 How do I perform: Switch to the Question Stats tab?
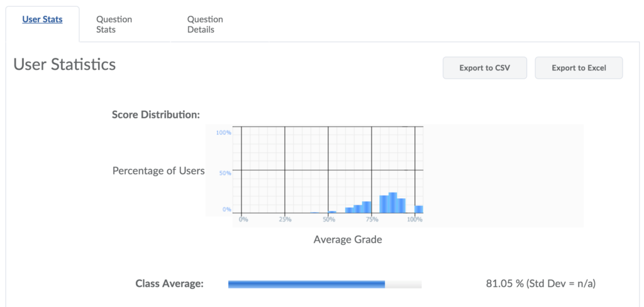point(114,25)
